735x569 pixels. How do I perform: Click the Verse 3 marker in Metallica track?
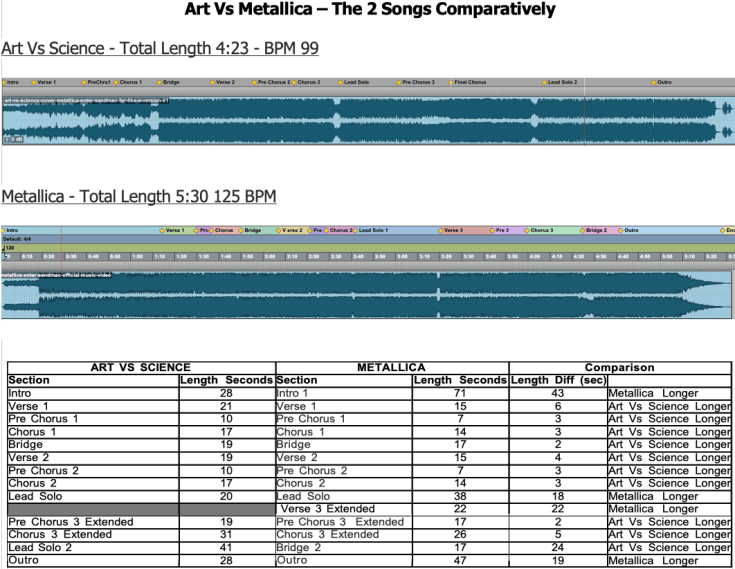(x=440, y=230)
